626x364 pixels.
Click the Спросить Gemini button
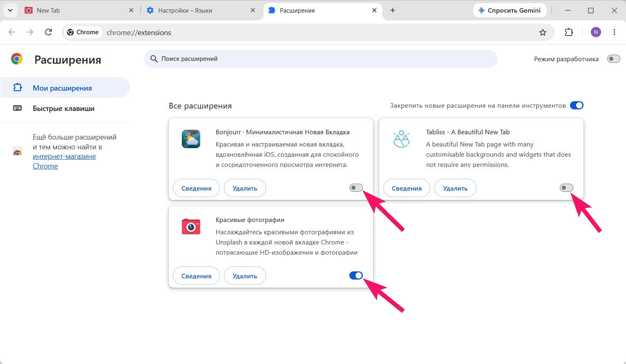coord(509,10)
